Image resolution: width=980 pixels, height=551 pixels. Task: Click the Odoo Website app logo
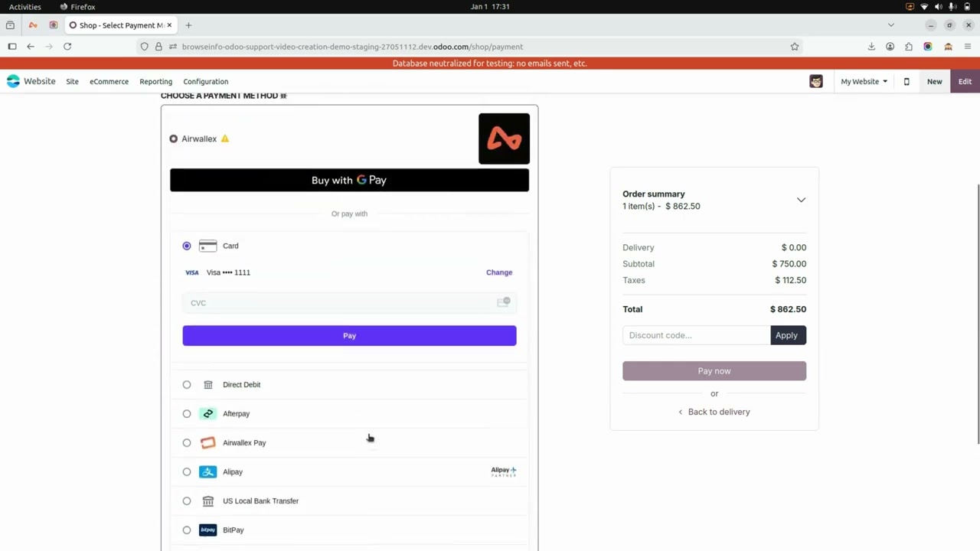point(12,81)
